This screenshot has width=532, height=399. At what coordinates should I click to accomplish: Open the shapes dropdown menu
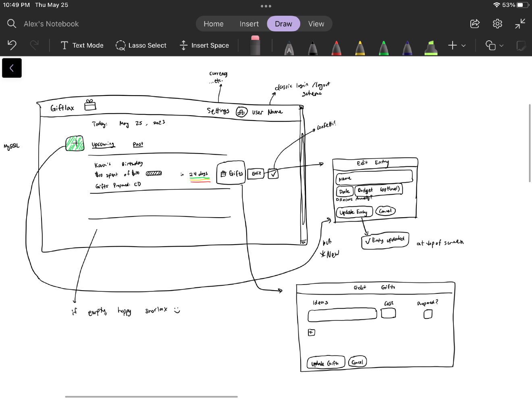(494, 45)
